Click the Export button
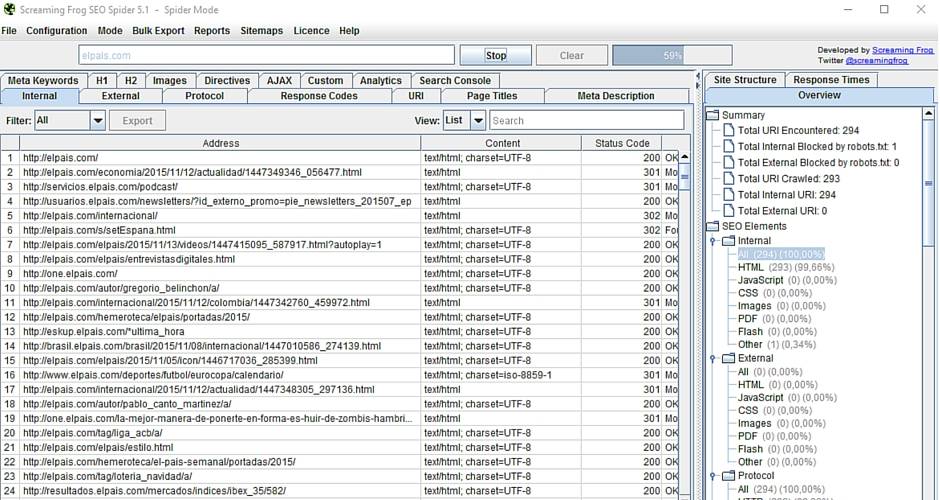Image resolution: width=940 pixels, height=500 pixels. [137, 121]
